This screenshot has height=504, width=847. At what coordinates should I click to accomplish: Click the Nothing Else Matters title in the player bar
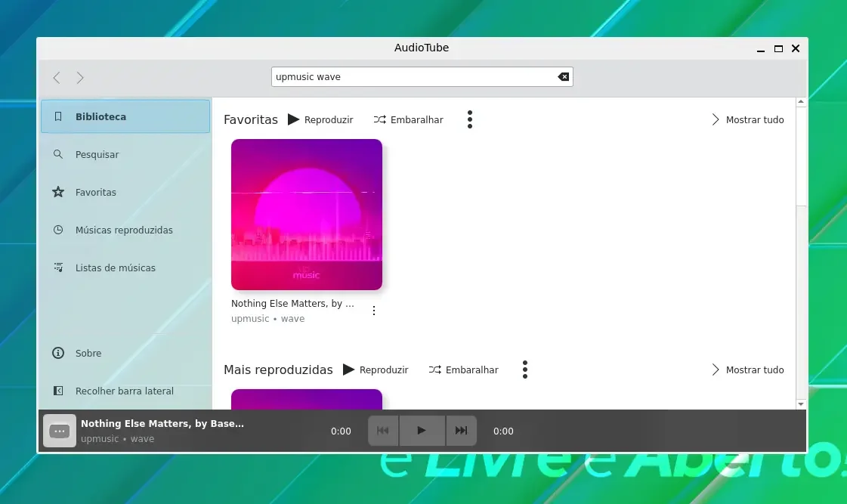162,423
